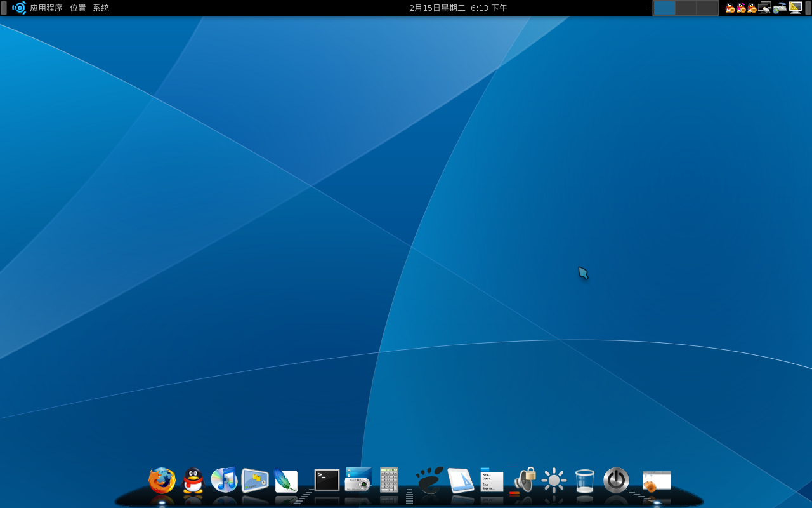The height and width of the screenshot is (508, 812).
Task: Launch Firefox from the dock
Action: tap(162, 481)
